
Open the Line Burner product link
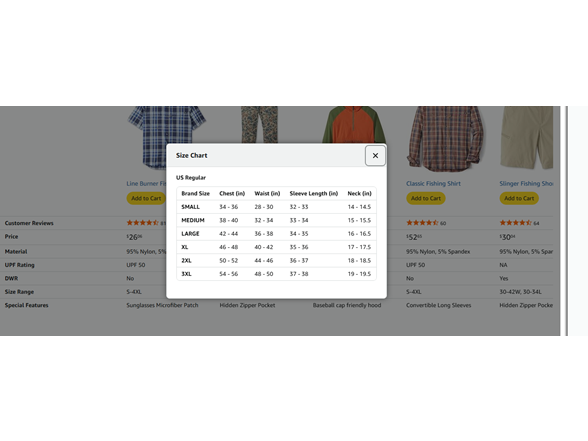[147, 183]
